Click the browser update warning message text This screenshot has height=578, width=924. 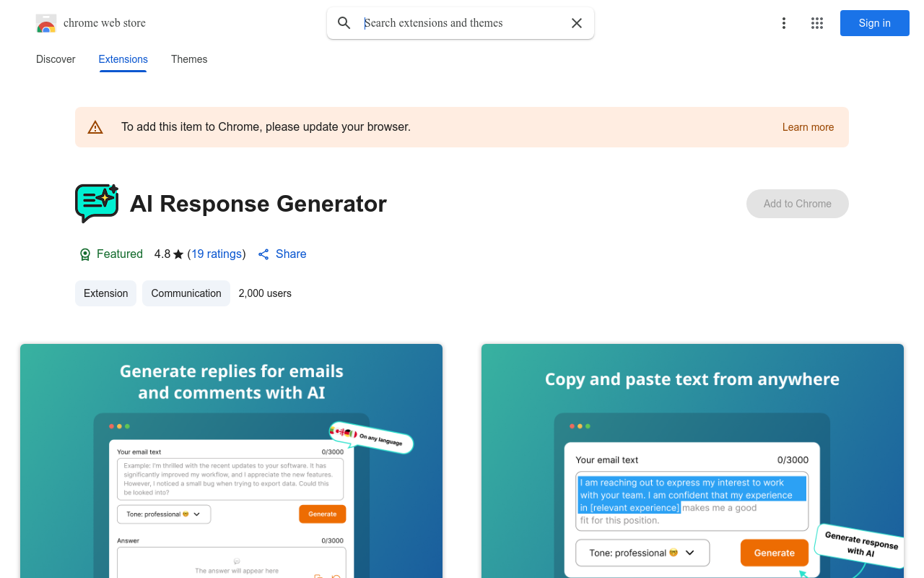click(266, 127)
